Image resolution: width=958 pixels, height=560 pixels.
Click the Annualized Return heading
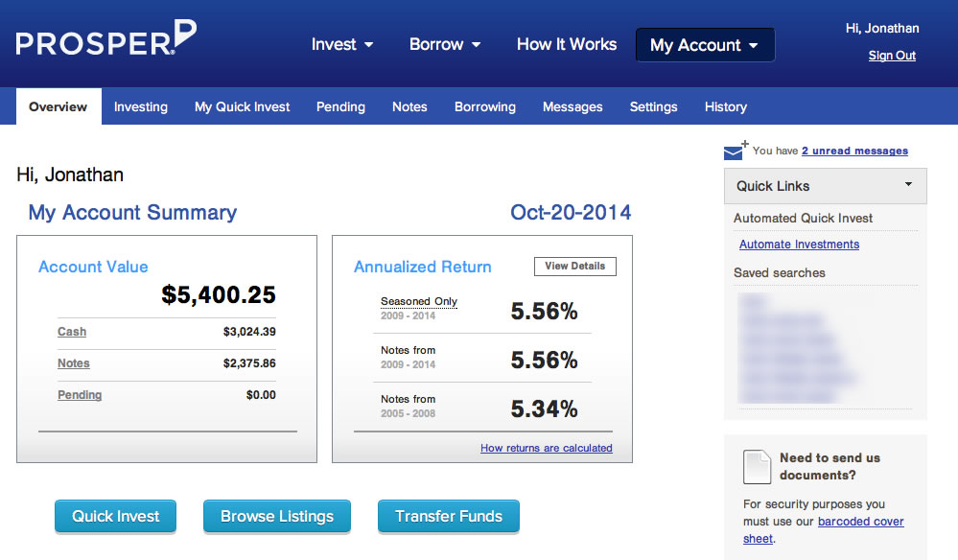click(423, 267)
